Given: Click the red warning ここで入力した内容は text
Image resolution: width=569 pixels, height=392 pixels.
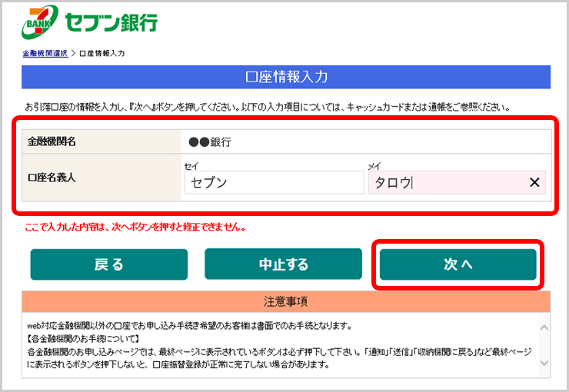Looking at the screenshot, I should pyautogui.click(x=136, y=228).
